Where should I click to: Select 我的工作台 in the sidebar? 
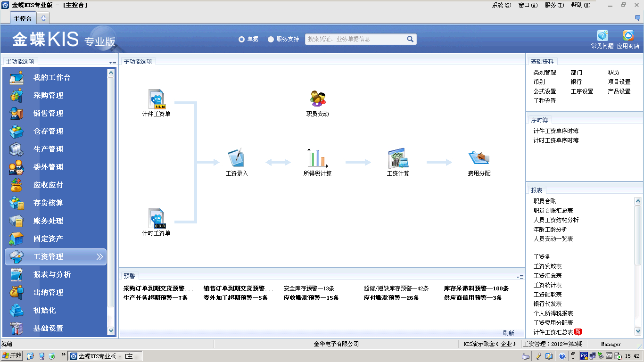(x=52, y=77)
